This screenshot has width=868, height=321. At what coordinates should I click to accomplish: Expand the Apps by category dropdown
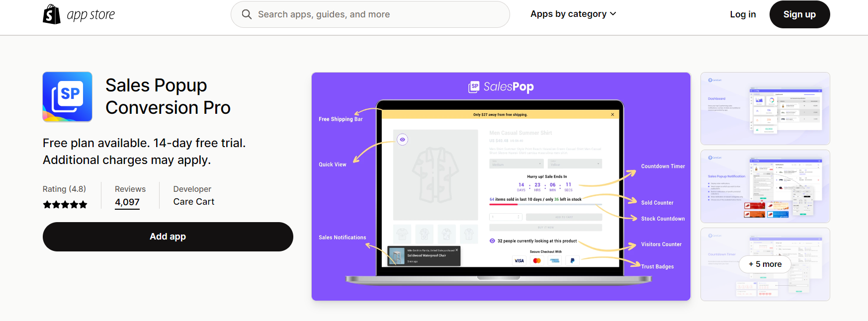click(x=573, y=14)
